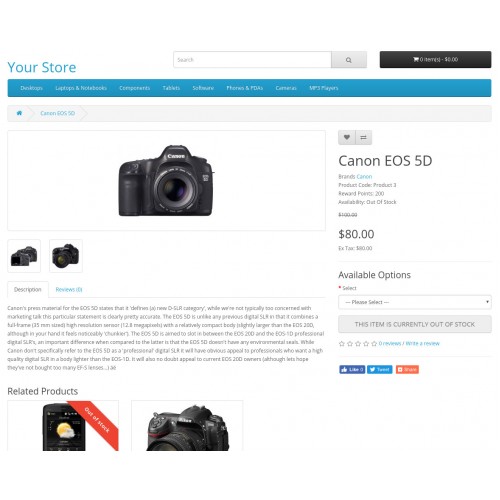Expand the Please Select options dropdown
Screen dimensions: 500x500
pos(415,302)
